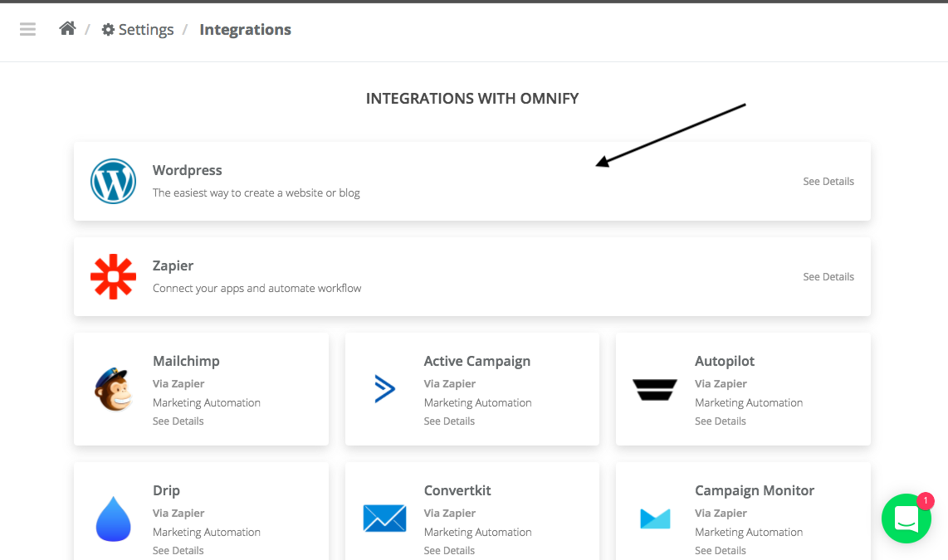Image resolution: width=948 pixels, height=560 pixels.
Task: Click the Mailchimp title
Action: click(186, 361)
